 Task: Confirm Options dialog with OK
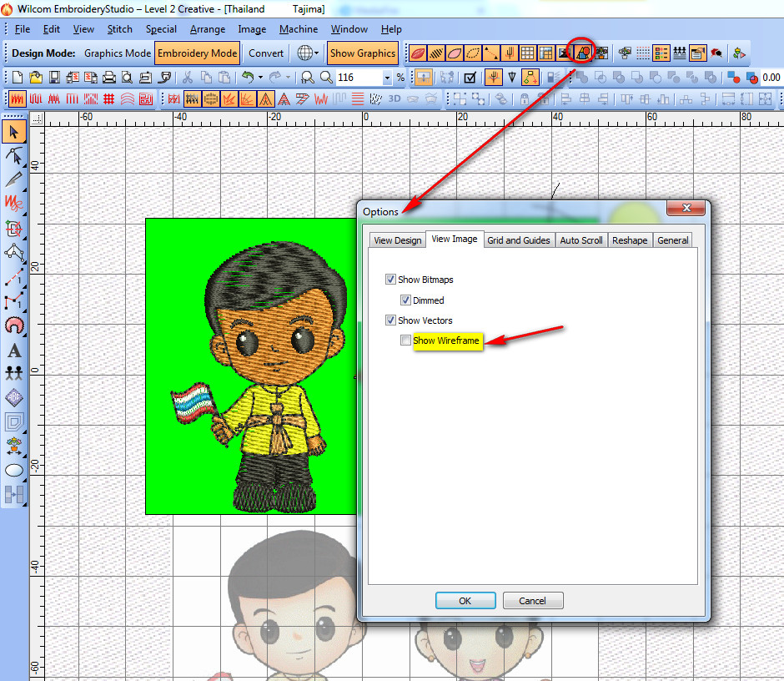tap(465, 600)
